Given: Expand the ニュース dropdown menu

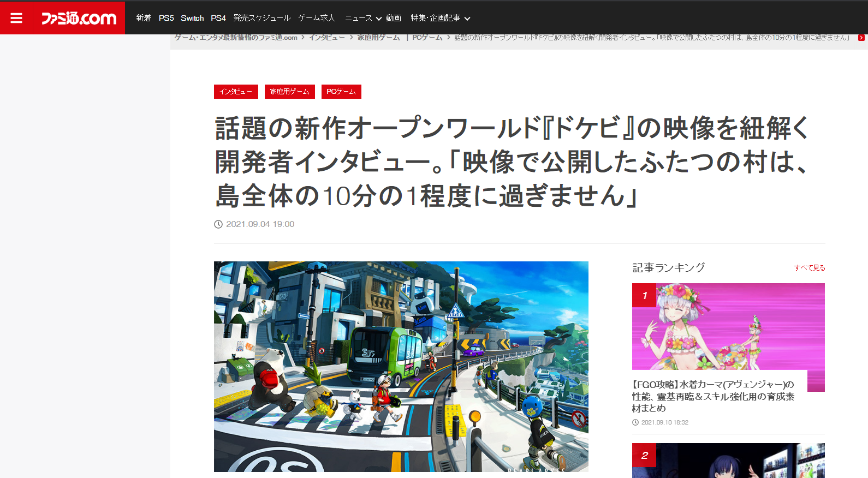Looking at the screenshot, I should (x=363, y=18).
